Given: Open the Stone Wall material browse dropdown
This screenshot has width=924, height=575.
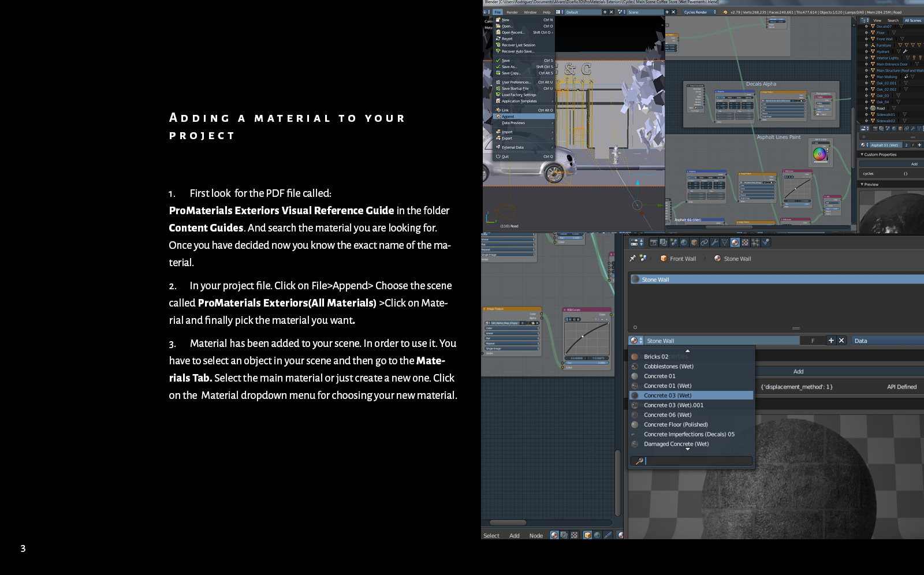Looking at the screenshot, I should [635, 341].
